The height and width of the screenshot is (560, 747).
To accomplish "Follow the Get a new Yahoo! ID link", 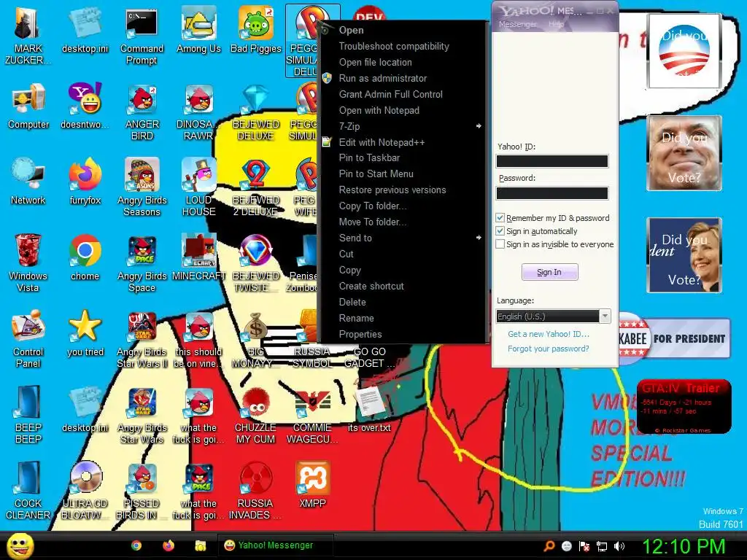I will (x=549, y=334).
